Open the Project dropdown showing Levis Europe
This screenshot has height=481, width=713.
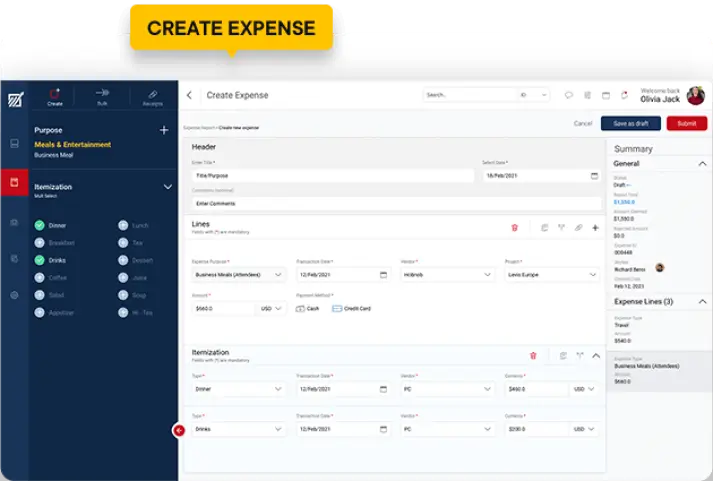[x=552, y=275]
